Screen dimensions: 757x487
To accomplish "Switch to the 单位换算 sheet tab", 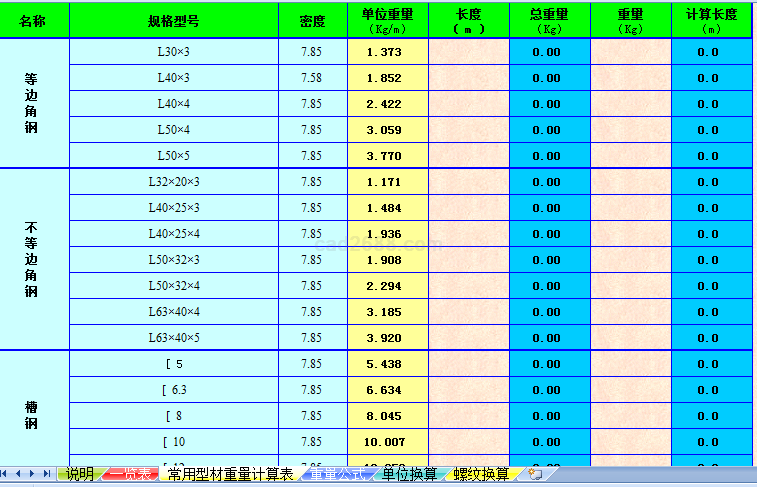I will 409,474.
